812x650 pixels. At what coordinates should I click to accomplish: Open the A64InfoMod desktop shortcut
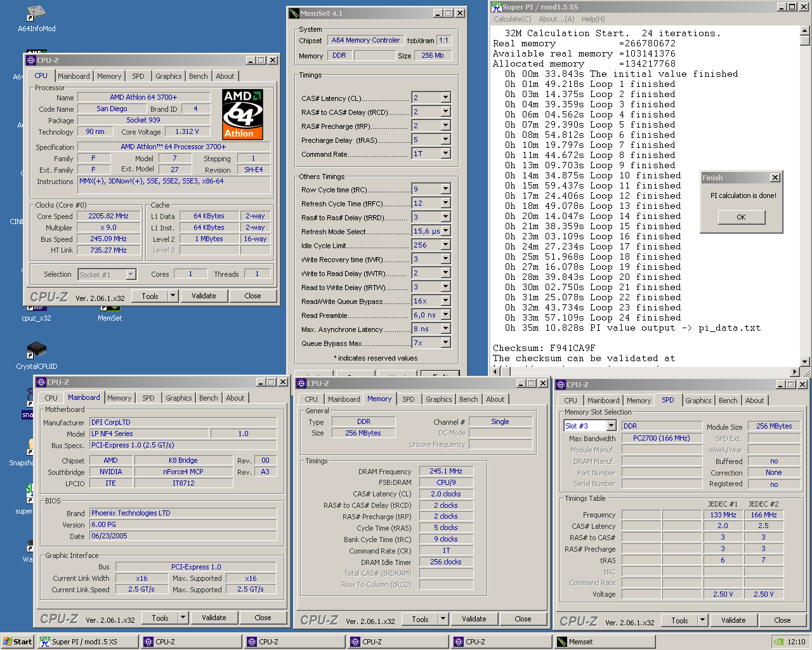[36, 18]
